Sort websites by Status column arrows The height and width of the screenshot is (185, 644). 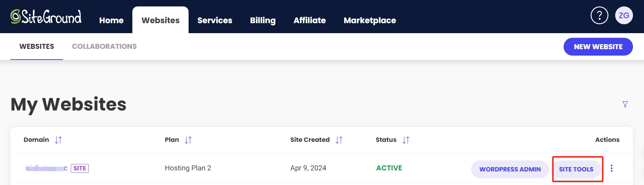point(406,140)
